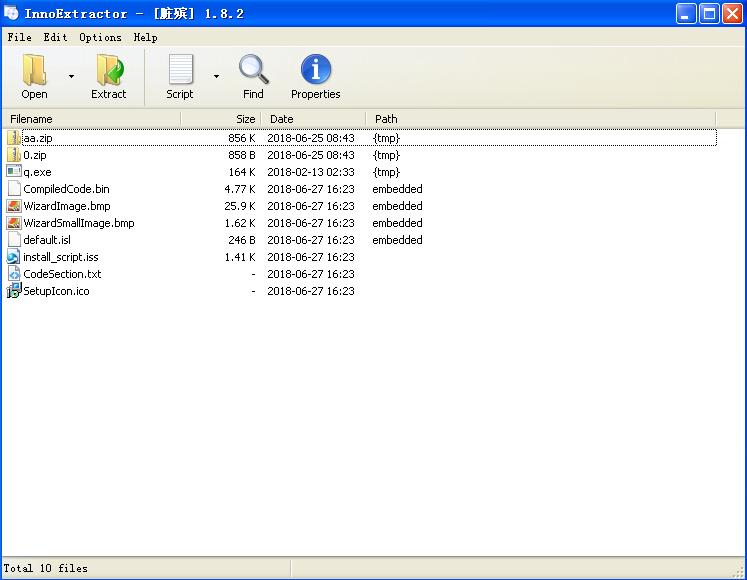Click the 856 K size value

242,138
